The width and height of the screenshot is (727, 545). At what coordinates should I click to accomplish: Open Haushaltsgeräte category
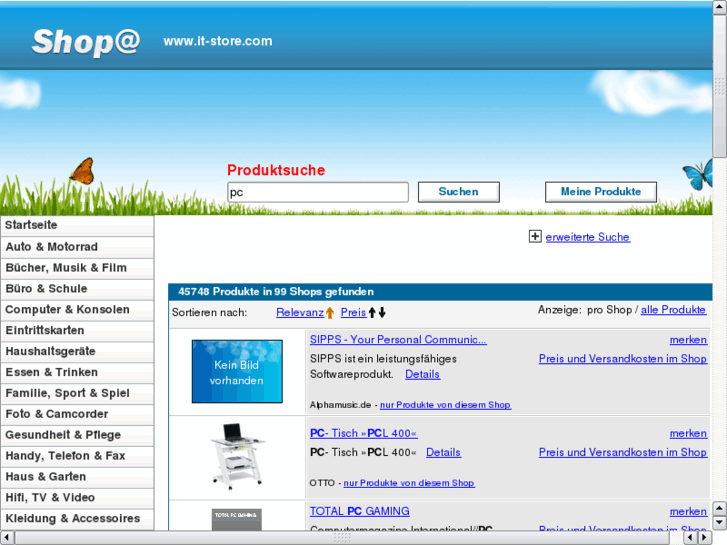(x=77, y=351)
